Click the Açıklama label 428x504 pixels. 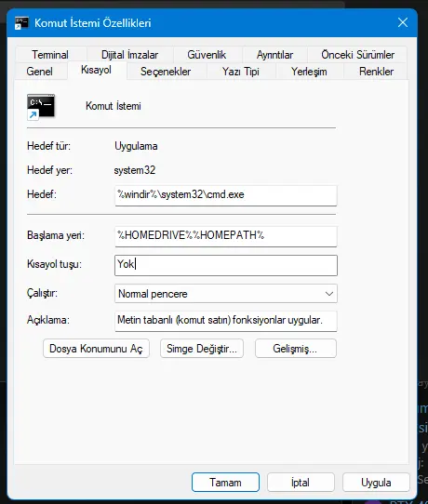coord(48,320)
